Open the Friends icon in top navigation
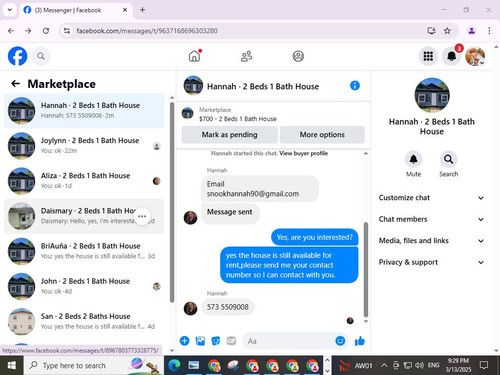Viewport: 500px width, 375px height. 246,56
